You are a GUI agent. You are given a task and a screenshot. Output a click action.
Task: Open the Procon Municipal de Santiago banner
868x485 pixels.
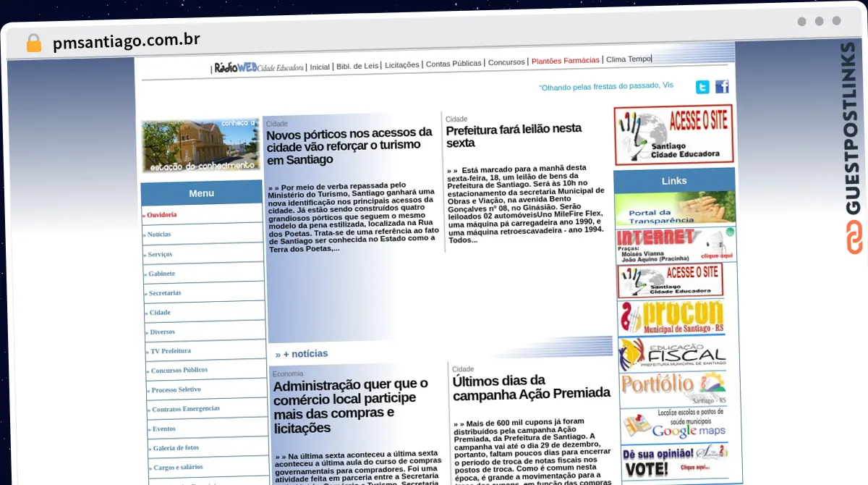(x=671, y=317)
